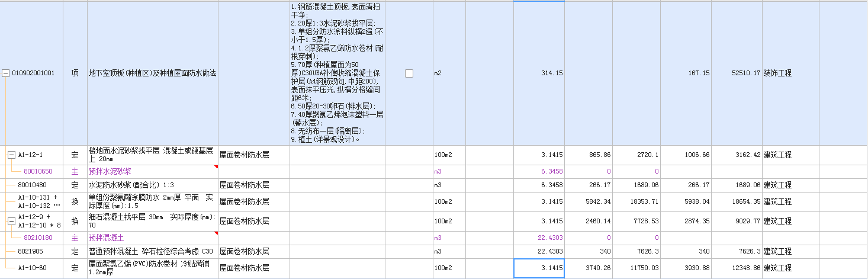Click red note marker on 预拌混凝土 cell
Image resolution: width=868 pixels, height=279 pixels.
pos(216,234)
